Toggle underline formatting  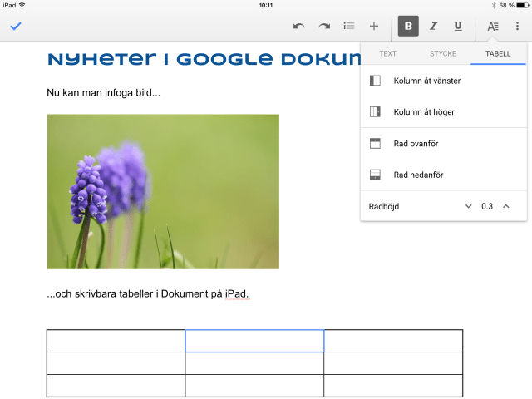click(x=458, y=26)
